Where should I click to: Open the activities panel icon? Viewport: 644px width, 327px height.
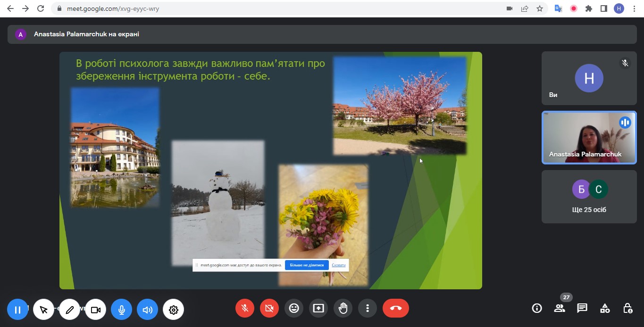(x=605, y=308)
